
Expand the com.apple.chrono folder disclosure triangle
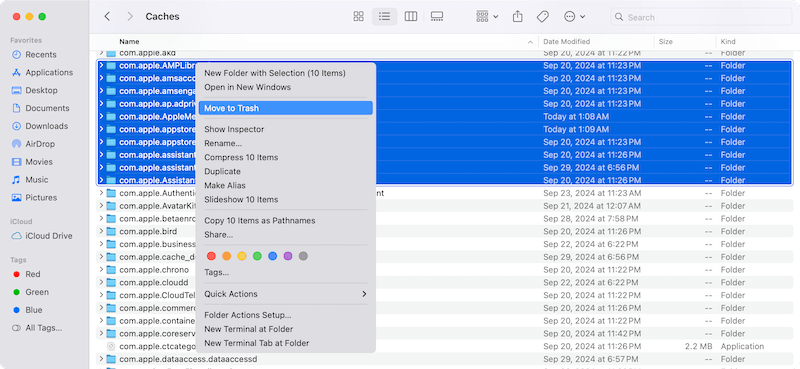101,269
